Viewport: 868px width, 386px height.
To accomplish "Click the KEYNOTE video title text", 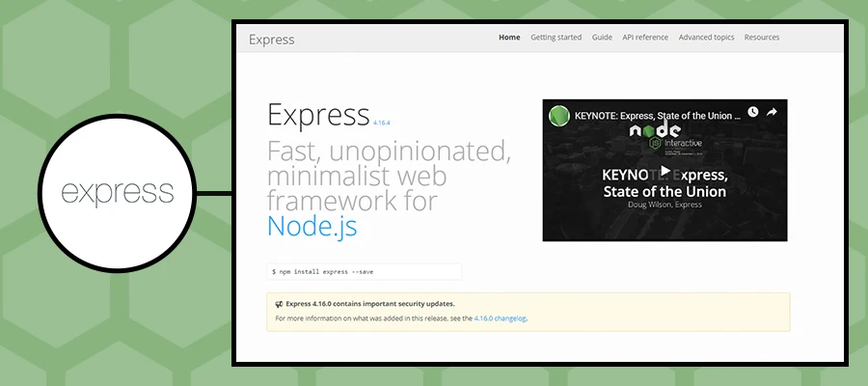I will tap(656, 116).
